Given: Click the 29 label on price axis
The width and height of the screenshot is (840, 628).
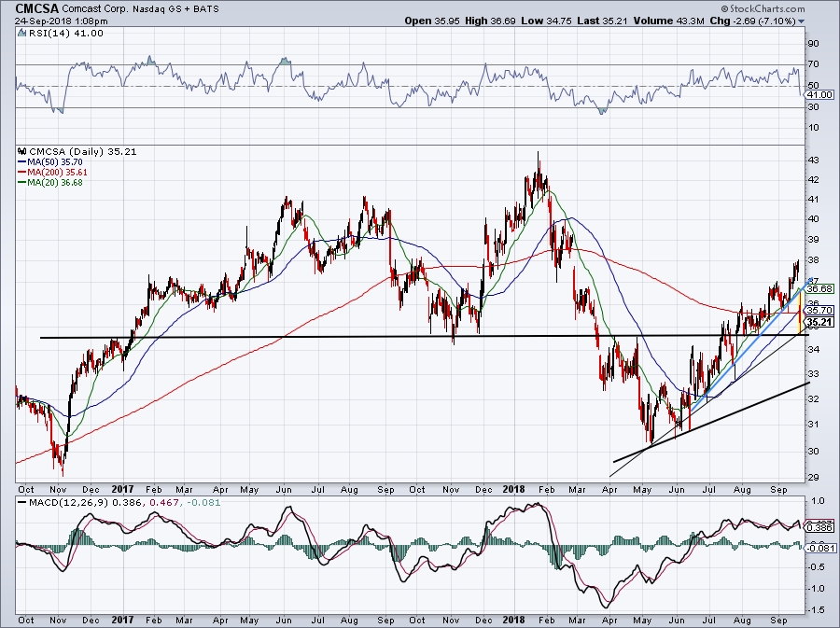Looking at the screenshot, I should 813,477.
